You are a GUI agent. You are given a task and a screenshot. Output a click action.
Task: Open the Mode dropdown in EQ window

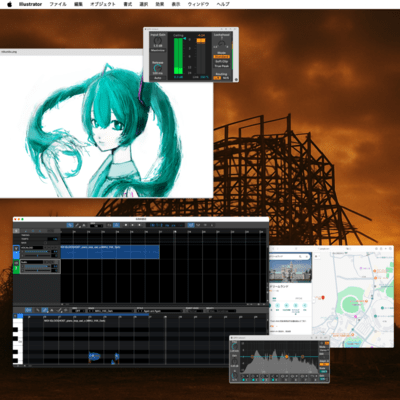[324, 351]
